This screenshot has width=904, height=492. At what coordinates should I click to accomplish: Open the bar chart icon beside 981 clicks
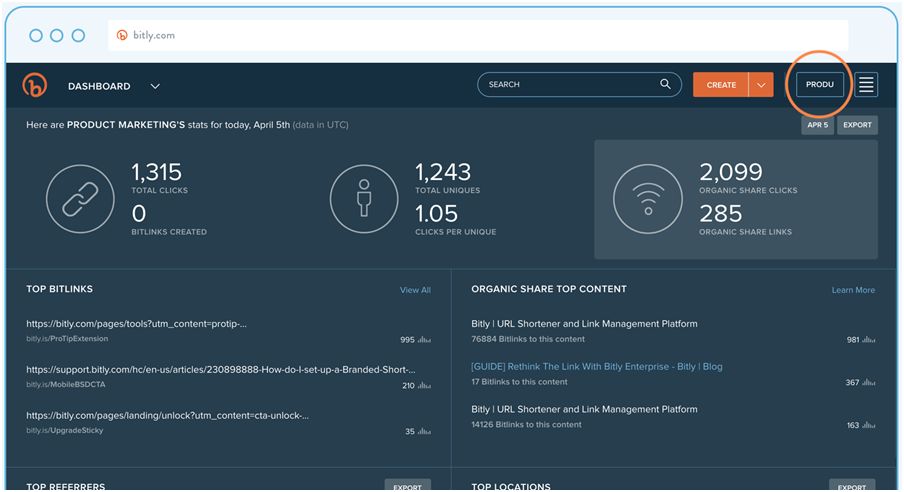pos(868,340)
